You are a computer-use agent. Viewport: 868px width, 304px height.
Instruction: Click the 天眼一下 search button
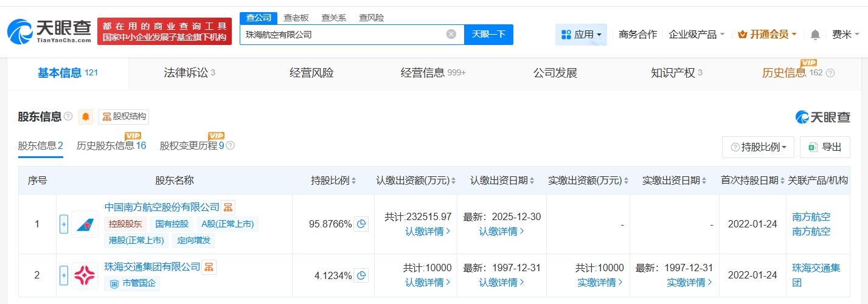(x=488, y=35)
